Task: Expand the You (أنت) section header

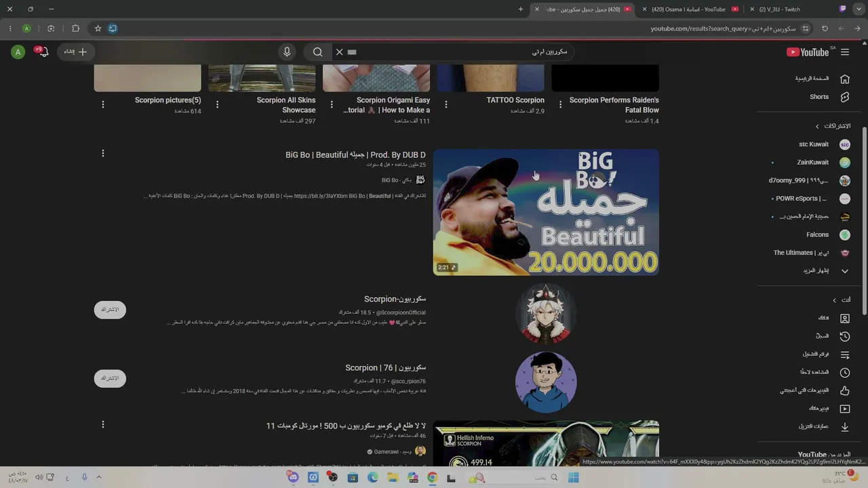Action: pyautogui.click(x=842, y=300)
